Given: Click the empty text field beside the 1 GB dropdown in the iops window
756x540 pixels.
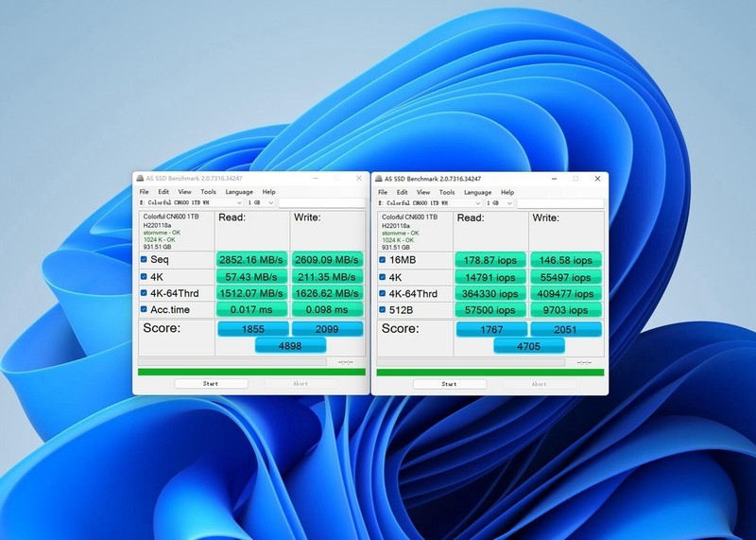Looking at the screenshot, I should point(559,202).
